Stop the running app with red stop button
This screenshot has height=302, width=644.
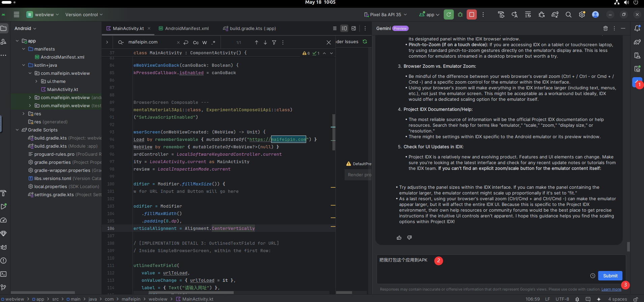click(472, 14)
